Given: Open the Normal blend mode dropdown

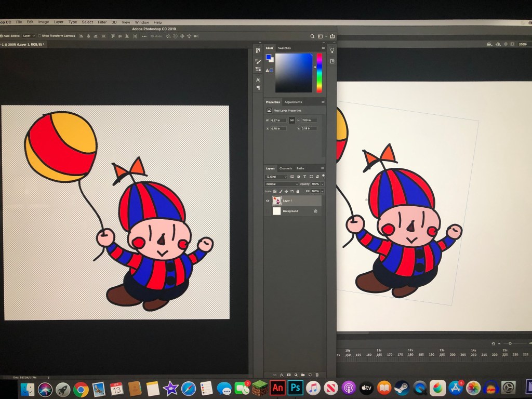Looking at the screenshot, I should (x=282, y=184).
